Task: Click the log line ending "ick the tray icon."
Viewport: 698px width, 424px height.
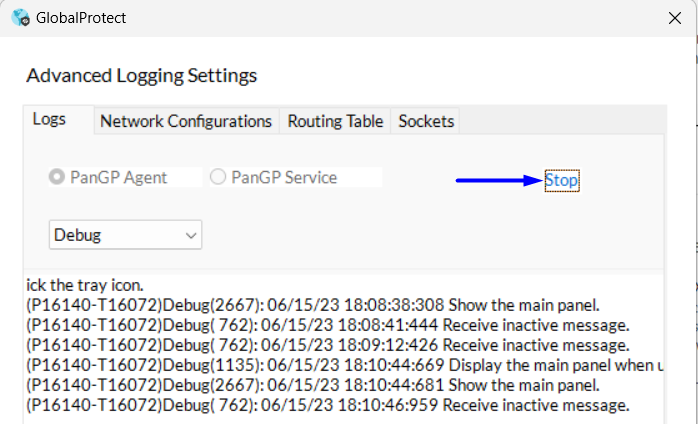Action: [85, 285]
